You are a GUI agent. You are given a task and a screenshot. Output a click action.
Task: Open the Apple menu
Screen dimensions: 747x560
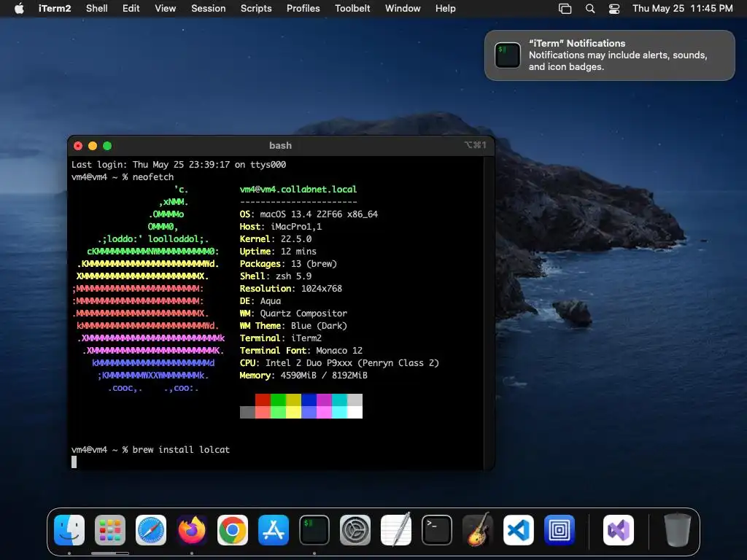19,9
